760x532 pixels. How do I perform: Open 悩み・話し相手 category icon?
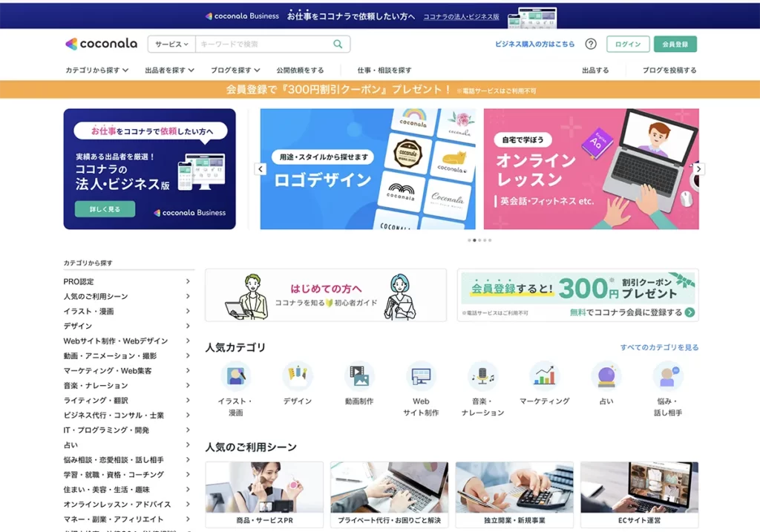[x=668, y=376]
